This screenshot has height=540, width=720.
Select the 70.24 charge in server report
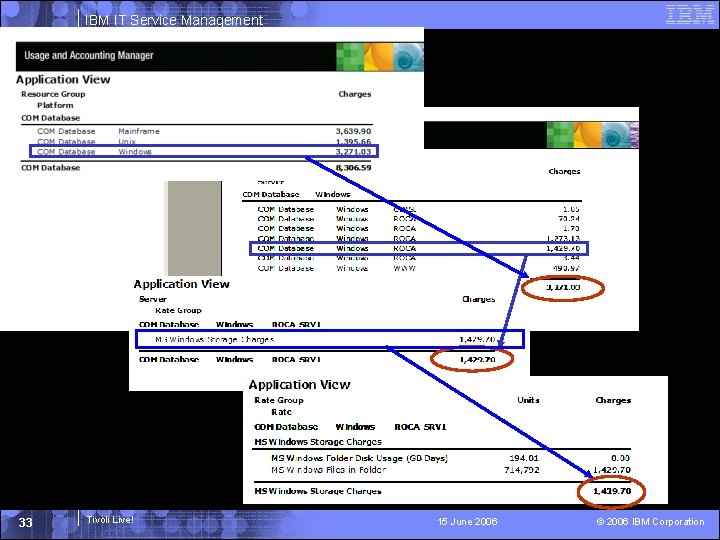(x=568, y=219)
